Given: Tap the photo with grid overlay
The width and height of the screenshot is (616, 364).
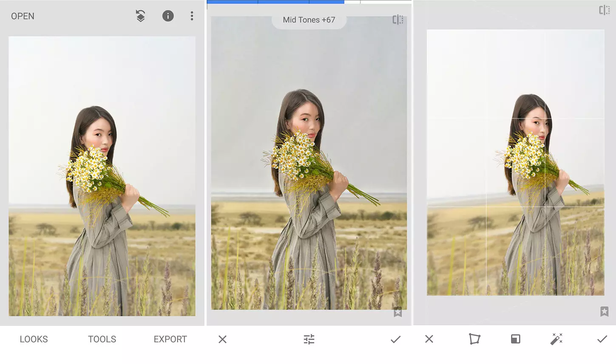Looking at the screenshot, I should pos(515,162).
